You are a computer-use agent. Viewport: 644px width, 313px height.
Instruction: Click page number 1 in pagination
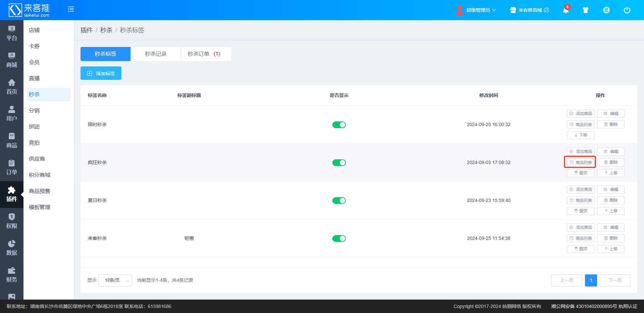coord(591,280)
